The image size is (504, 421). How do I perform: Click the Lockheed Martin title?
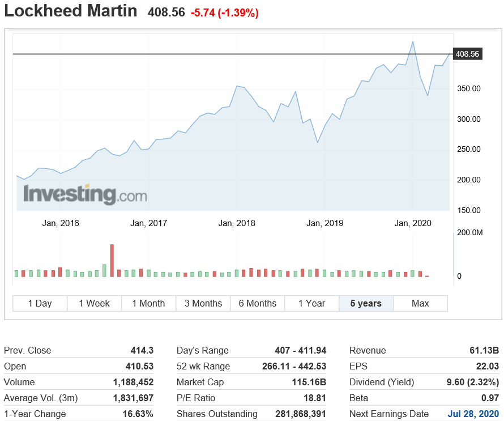70,11
